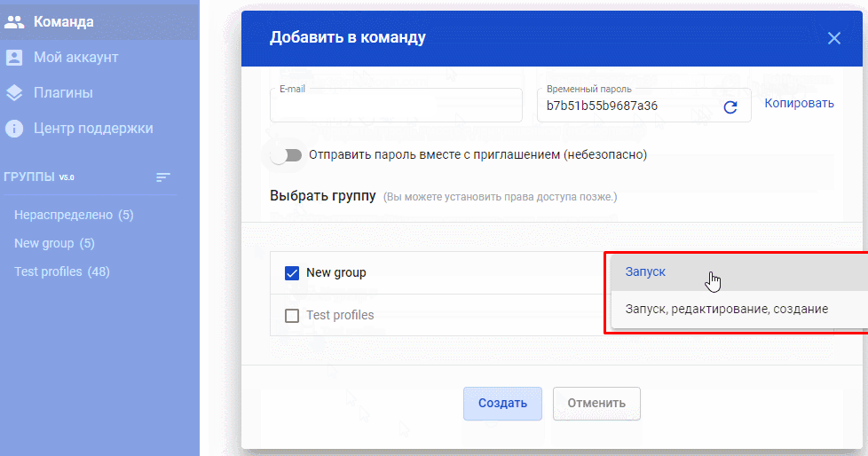Select the Нераспределено (5) group
This screenshot has width=868, height=456.
(x=74, y=215)
